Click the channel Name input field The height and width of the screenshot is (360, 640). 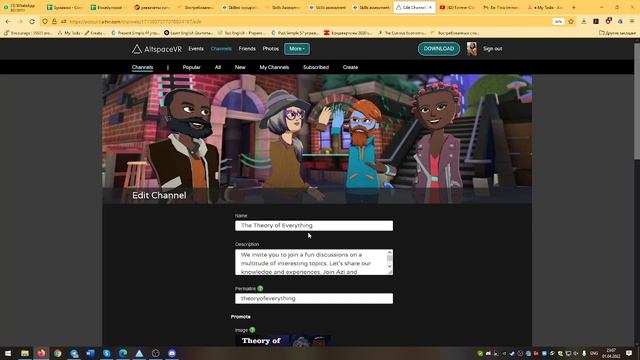click(x=314, y=225)
